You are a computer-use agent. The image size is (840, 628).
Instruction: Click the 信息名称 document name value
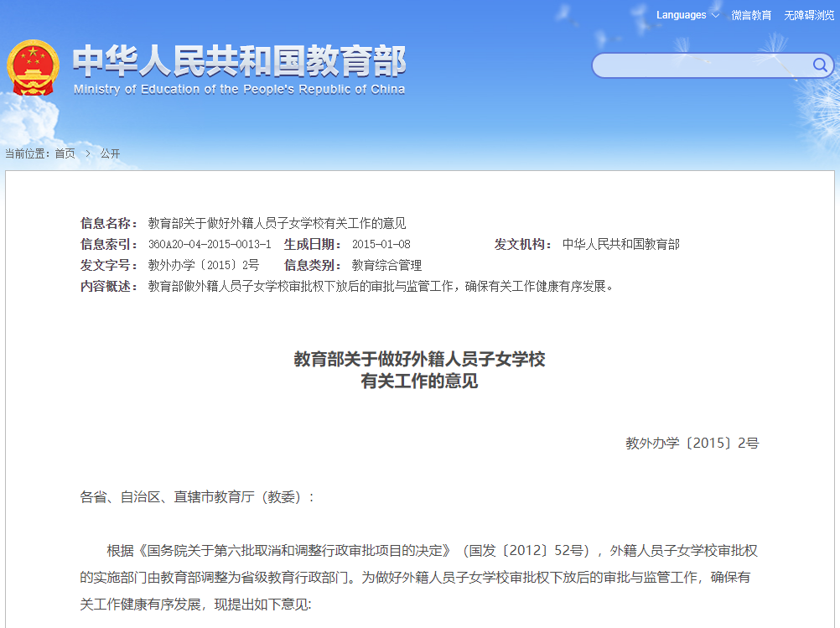(x=277, y=223)
